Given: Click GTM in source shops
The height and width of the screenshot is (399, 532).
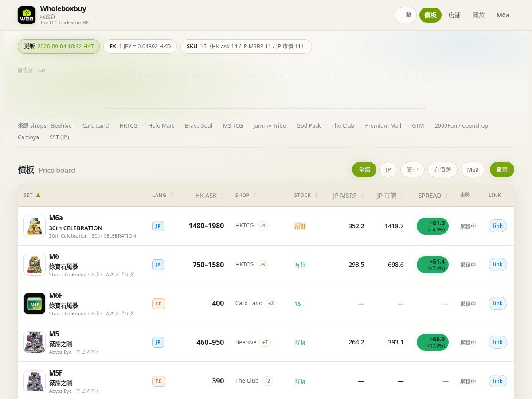Looking at the screenshot, I should (418, 126).
